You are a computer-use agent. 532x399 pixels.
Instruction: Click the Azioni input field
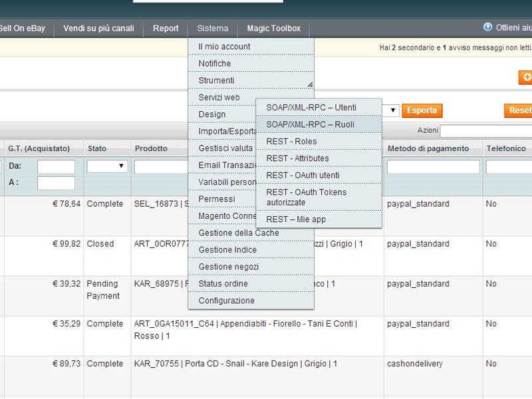click(x=485, y=131)
